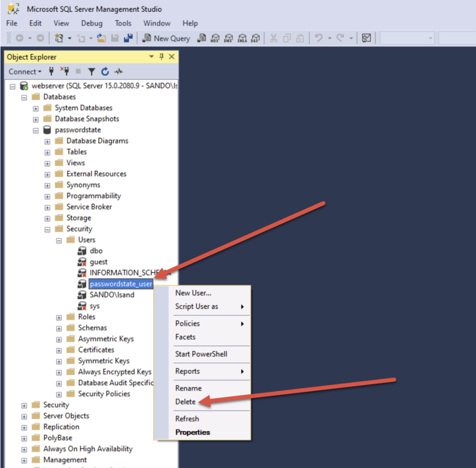
Task: Click the Stop square icon in Object Explorer
Action: click(x=78, y=71)
